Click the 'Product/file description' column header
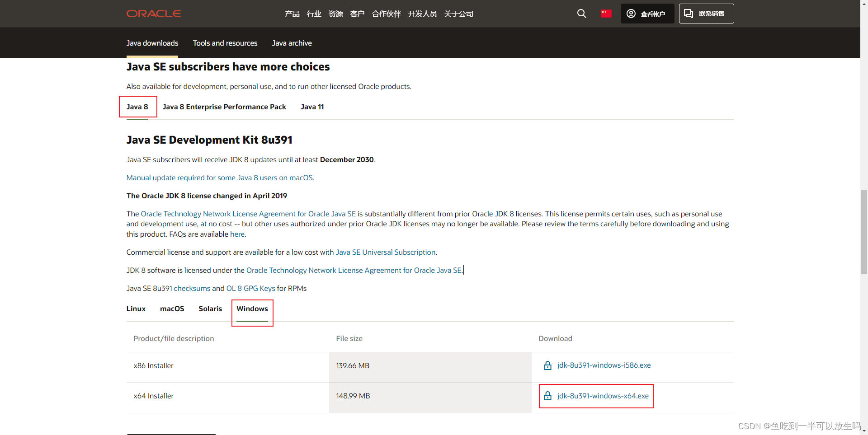 click(174, 338)
